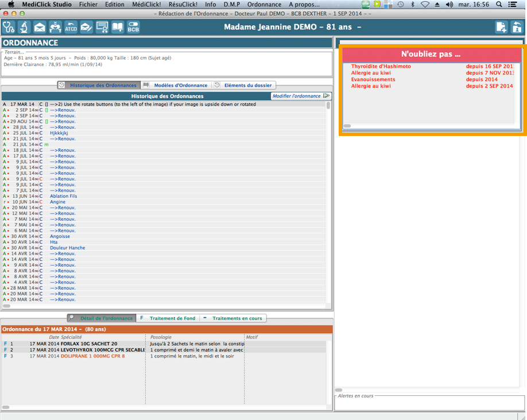Click the prescription history vertical scrollbar
527x420 pixels.
pyautogui.click(x=328, y=201)
